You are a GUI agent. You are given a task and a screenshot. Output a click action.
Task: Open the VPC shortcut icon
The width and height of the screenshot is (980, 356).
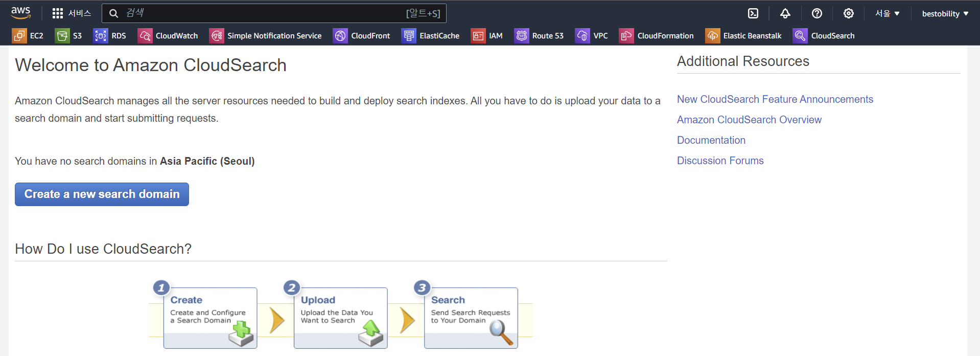[x=582, y=36]
